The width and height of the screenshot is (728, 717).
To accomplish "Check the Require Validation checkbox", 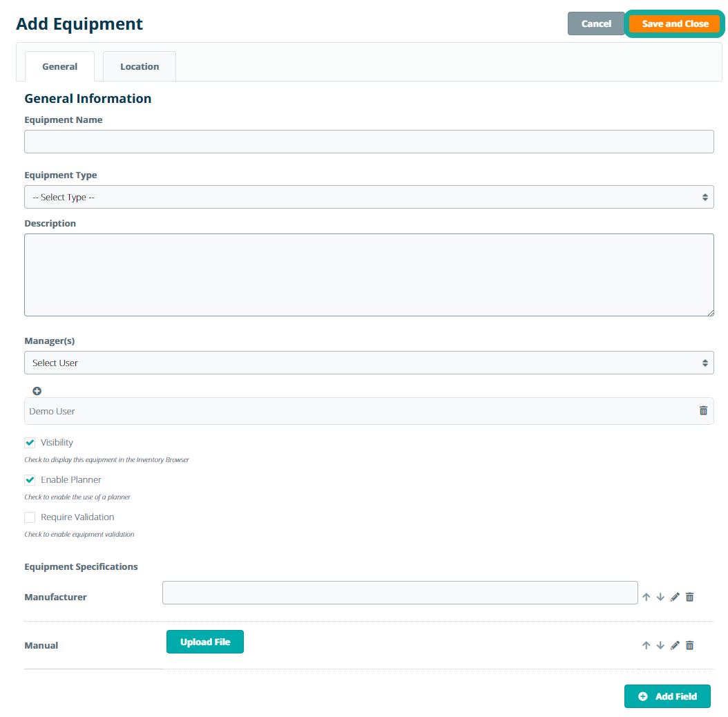I will [30, 517].
